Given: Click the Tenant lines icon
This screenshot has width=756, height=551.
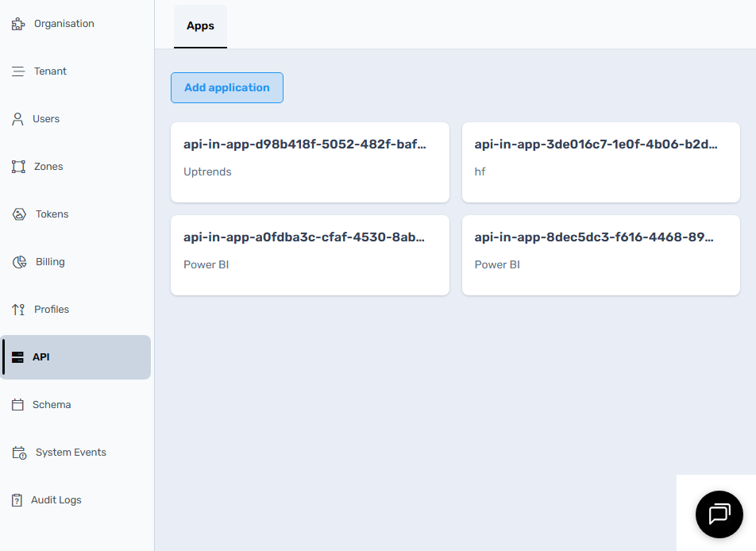Looking at the screenshot, I should 18,71.
